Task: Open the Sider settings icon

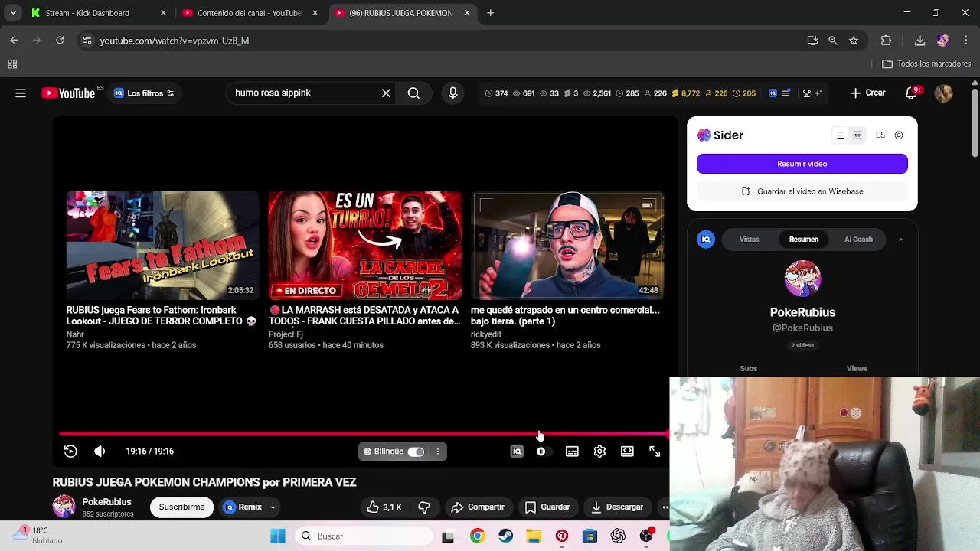Action: pyautogui.click(x=899, y=135)
